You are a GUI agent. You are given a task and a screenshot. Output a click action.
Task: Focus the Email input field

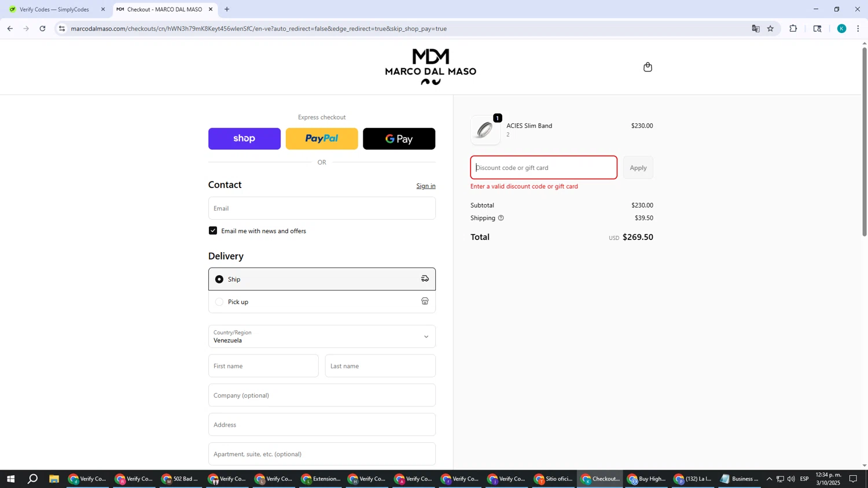(x=322, y=208)
